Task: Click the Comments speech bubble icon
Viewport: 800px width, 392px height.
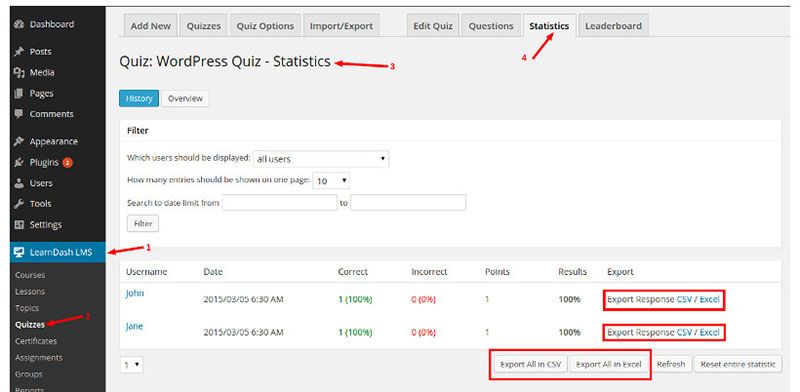Action: (19, 114)
